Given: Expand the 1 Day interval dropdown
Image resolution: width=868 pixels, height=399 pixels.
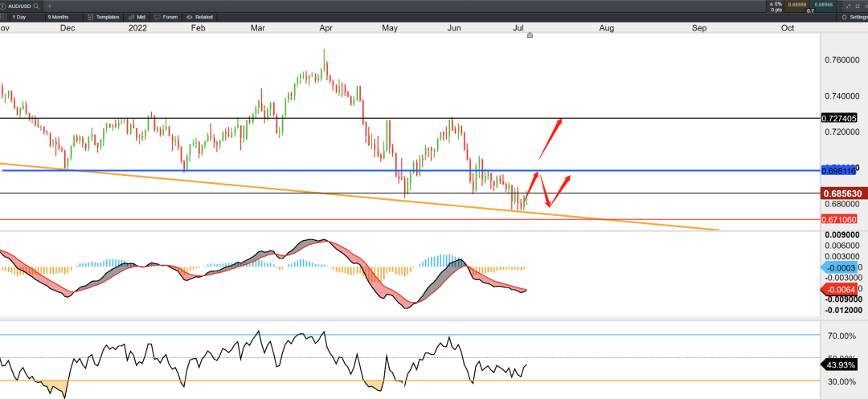Looking at the screenshot, I should (x=26, y=17).
